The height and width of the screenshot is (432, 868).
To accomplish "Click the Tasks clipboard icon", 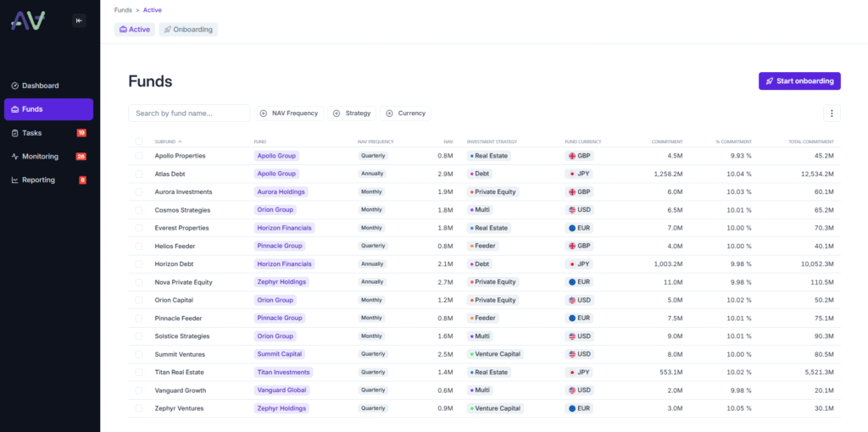I will click(14, 133).
